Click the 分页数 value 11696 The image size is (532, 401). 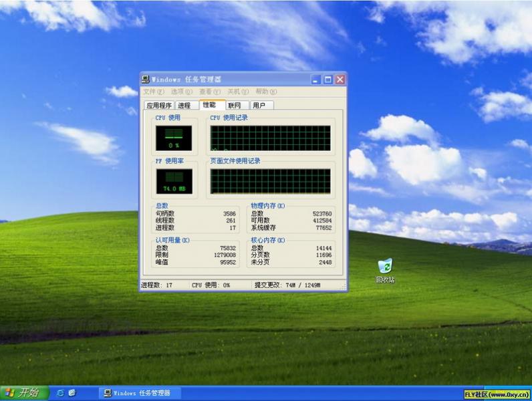click(x=323, y=255)
